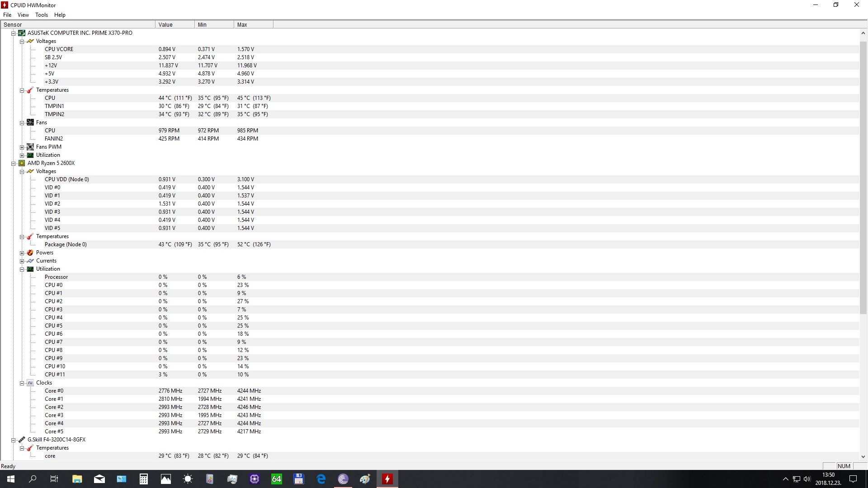Open the Calculator from the taskbar
868x488 pixels.
[x=144, y=479]
